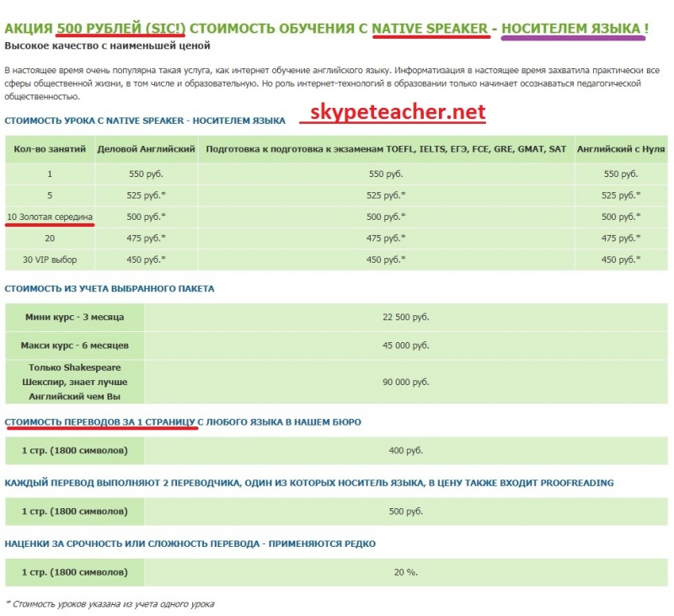
Task: Select the '30 VIP выбор' row label
Action: 50,260
